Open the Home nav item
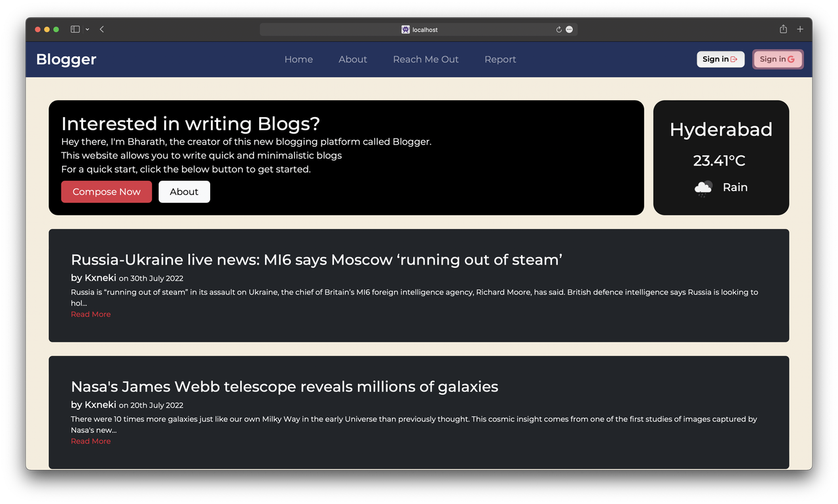 299,60
